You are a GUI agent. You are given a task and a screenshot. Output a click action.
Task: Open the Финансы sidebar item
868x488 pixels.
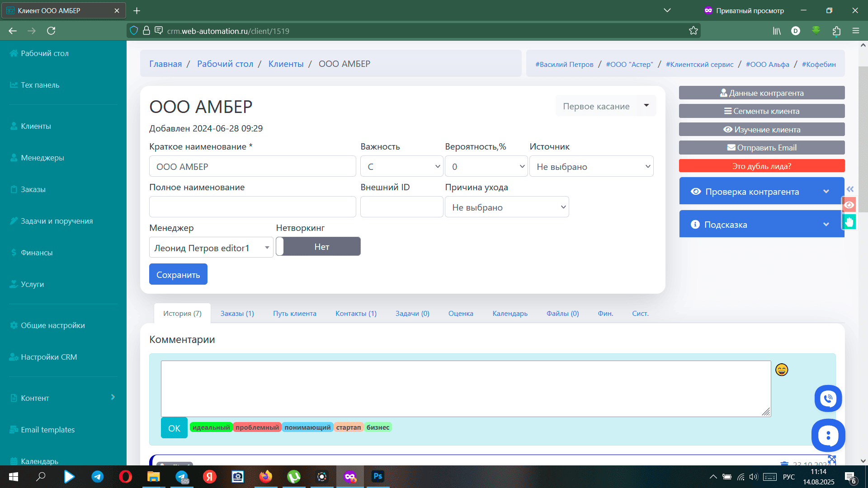(x=37, y=253)
